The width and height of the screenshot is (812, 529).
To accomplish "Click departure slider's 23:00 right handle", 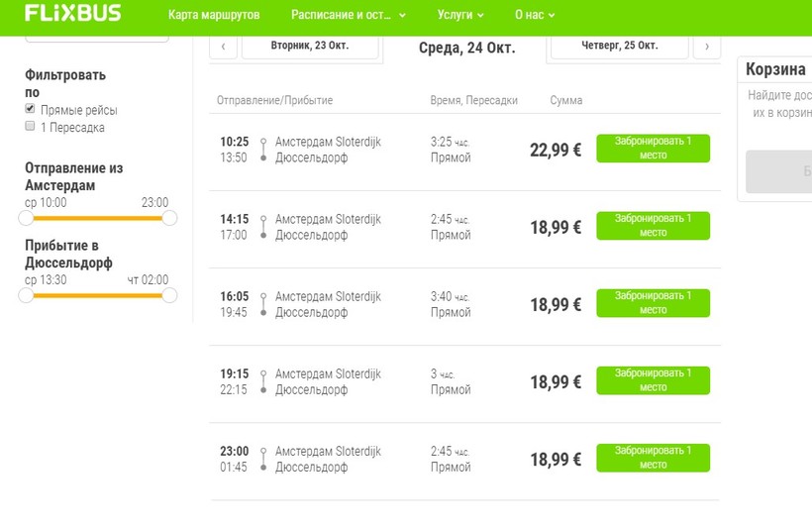I will (169, 218).
